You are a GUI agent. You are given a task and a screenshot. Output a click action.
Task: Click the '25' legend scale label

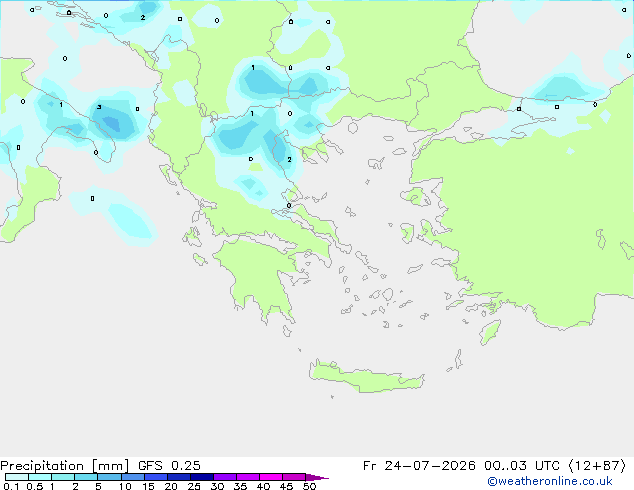(194, 486)
